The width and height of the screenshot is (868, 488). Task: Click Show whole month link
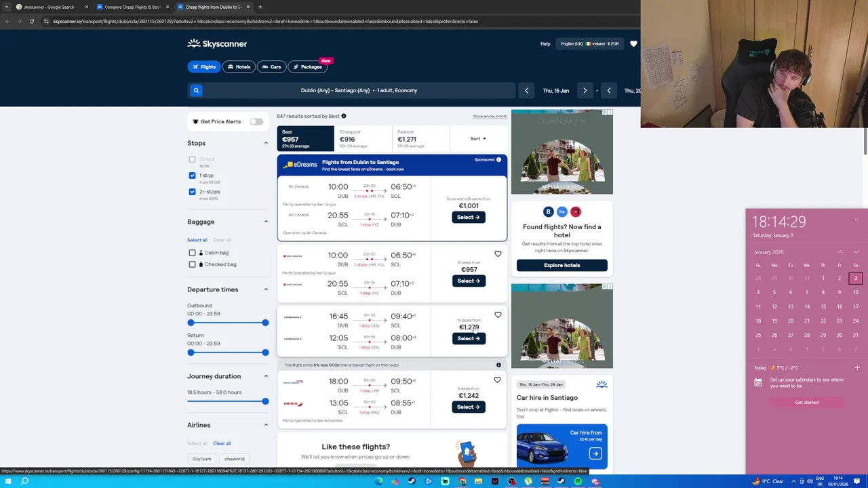[490, 116]
